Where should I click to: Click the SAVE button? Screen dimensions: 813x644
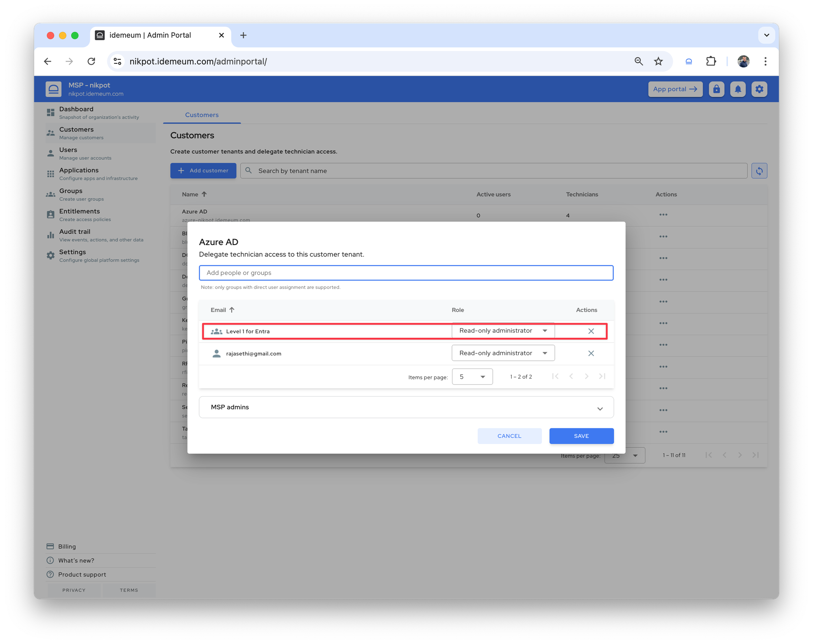click(x=581, y=436)
